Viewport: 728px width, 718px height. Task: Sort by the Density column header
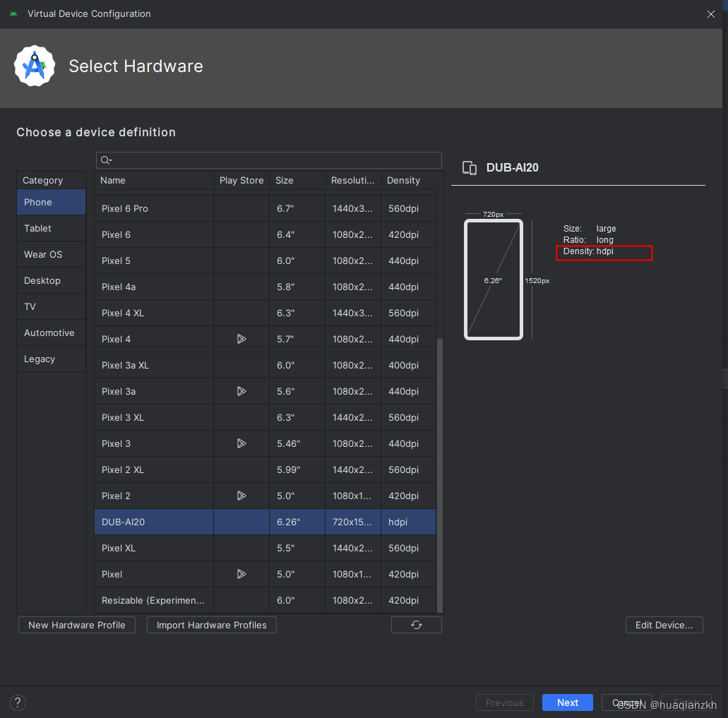(x=409, y=180)
